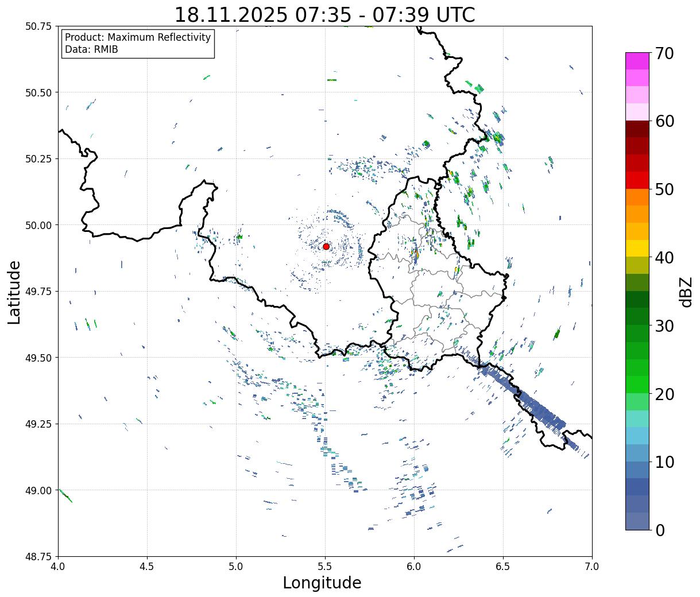
Task: Click the yellow colorbar segment above 40
Action: tap(637, 248)
